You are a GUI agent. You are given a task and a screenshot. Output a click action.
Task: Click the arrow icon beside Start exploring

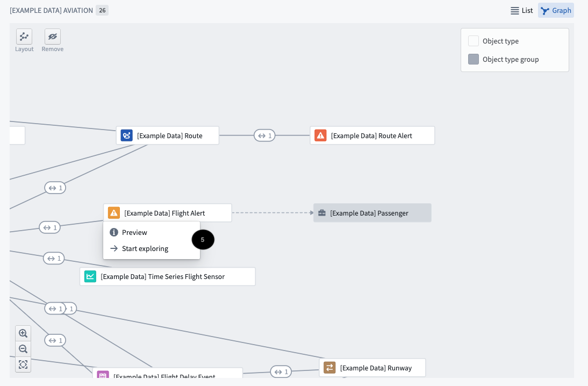[114, 248]
